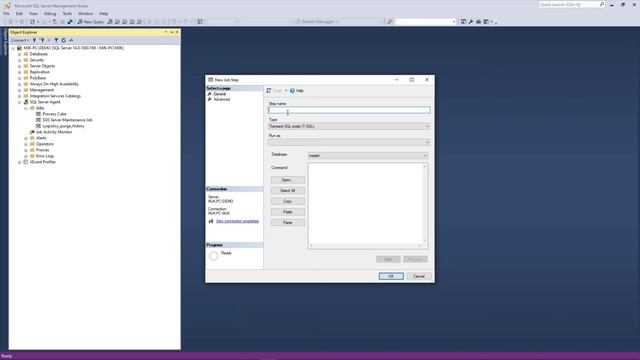Open the Debug menu
Viewport: 640px width, 360px height.
click(x=50, y=13)
